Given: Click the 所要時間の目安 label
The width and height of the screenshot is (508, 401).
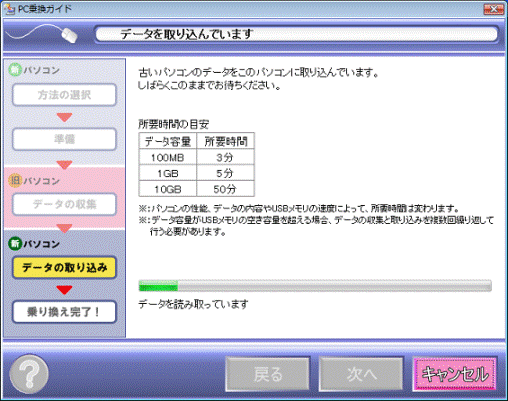Looking at the screenshot, I should 173,124.
